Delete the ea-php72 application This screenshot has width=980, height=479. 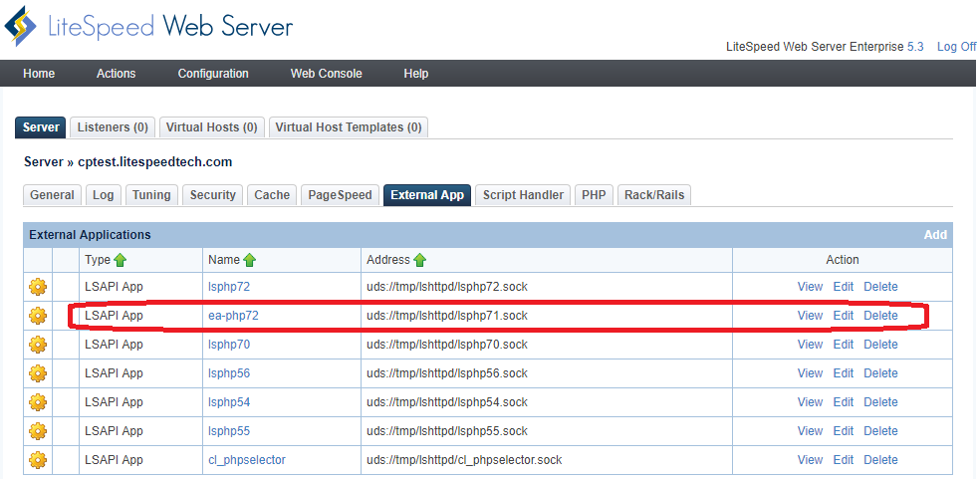(x=880, y=316)
